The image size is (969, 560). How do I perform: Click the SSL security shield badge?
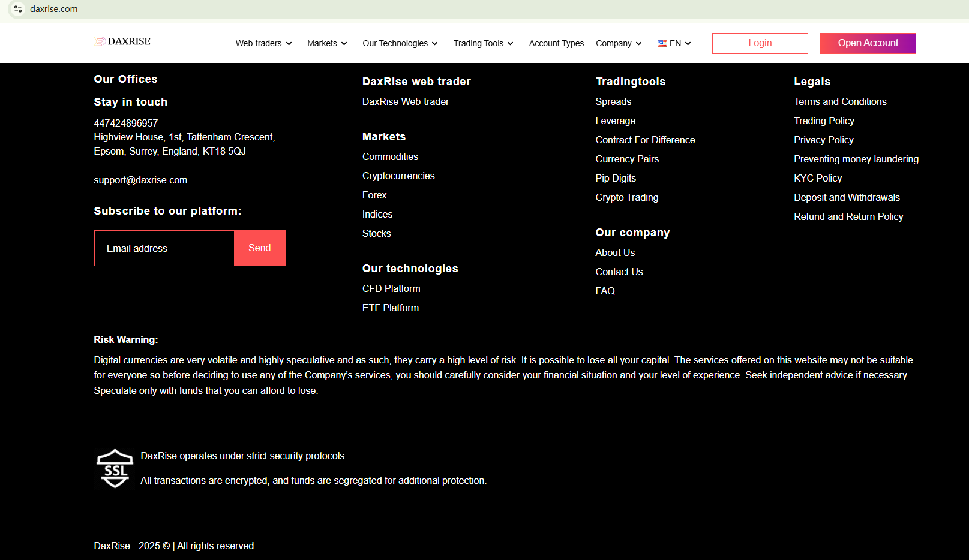pos(115,469)
